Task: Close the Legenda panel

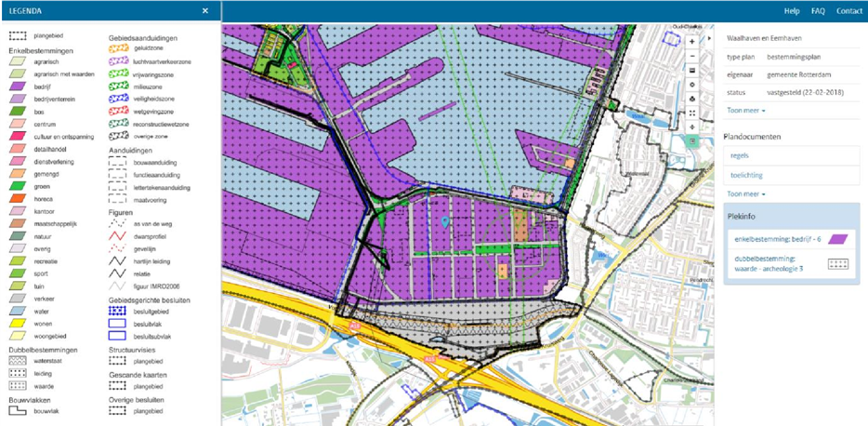Action: [x=205, y=11]
